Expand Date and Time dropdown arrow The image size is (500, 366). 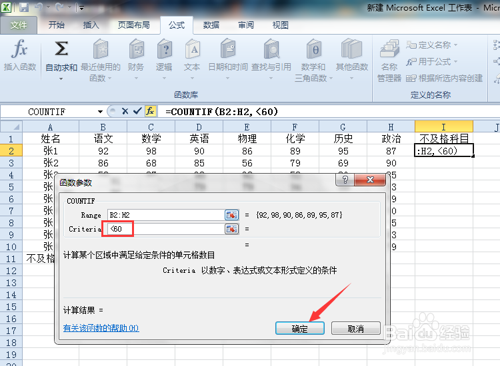pos(228,78)
